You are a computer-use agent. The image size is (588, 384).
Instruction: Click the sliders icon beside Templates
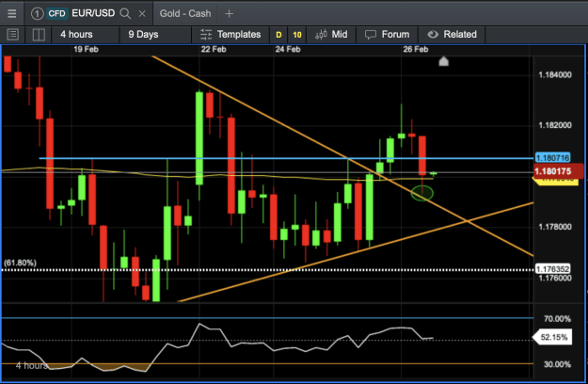206,35
